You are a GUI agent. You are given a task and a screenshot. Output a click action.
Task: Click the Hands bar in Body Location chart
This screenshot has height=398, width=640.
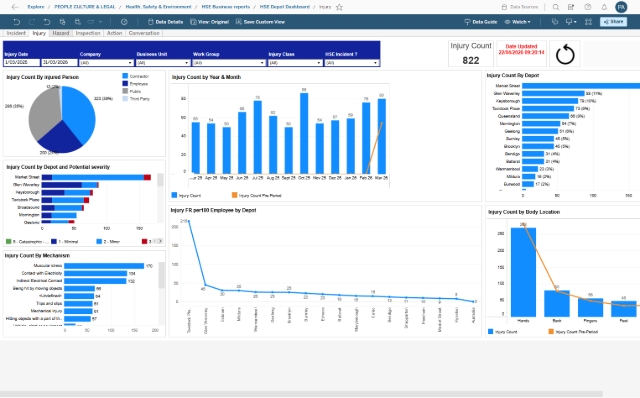pyautogui.click(x=523, y=272)
